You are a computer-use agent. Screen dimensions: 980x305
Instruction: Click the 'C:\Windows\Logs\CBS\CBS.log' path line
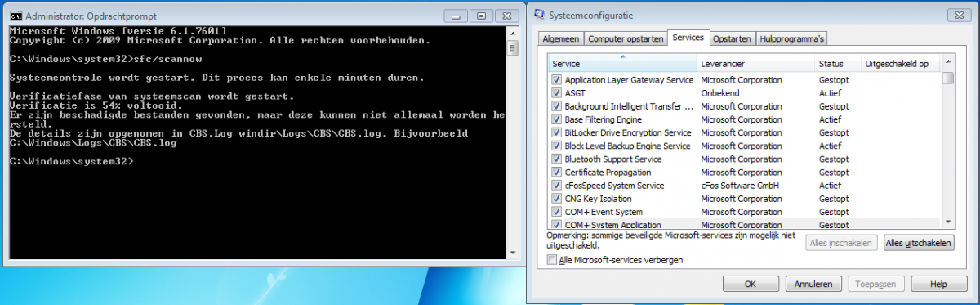(93, 143)
